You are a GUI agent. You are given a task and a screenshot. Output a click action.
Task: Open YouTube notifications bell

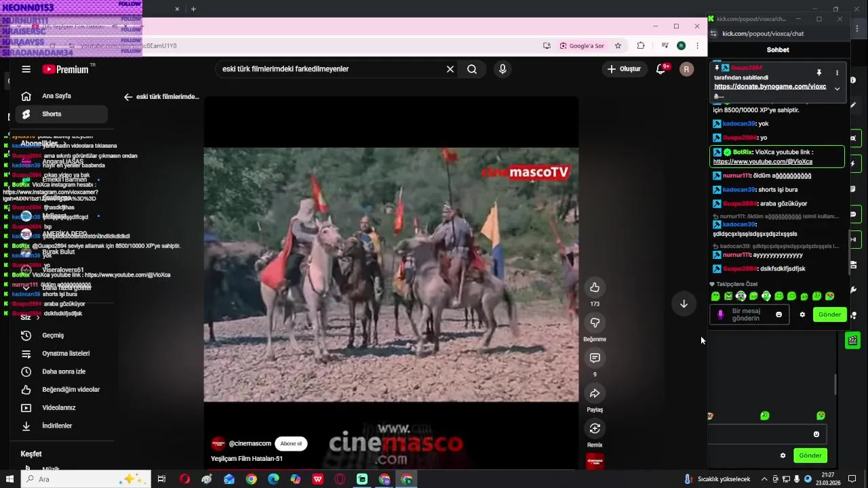coord(660,69)
